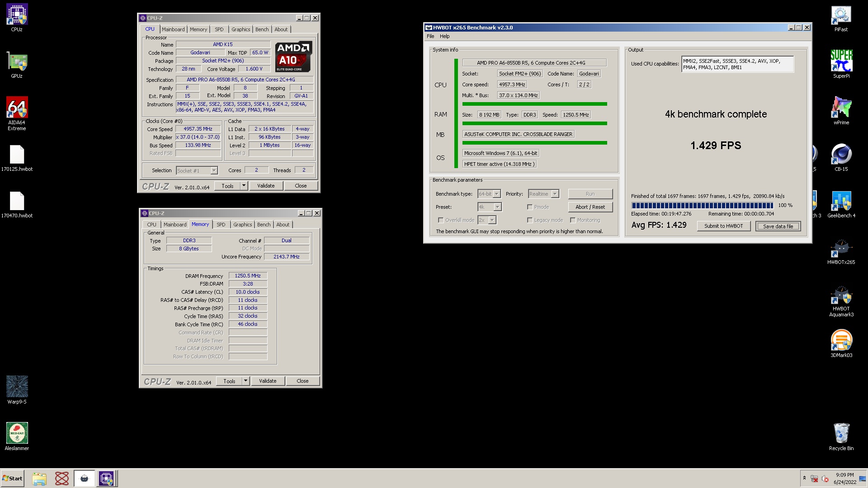Open the wPrime desktop shortcut
The height and width of the screenshot is (488, 868).
(x=841, y=111)
